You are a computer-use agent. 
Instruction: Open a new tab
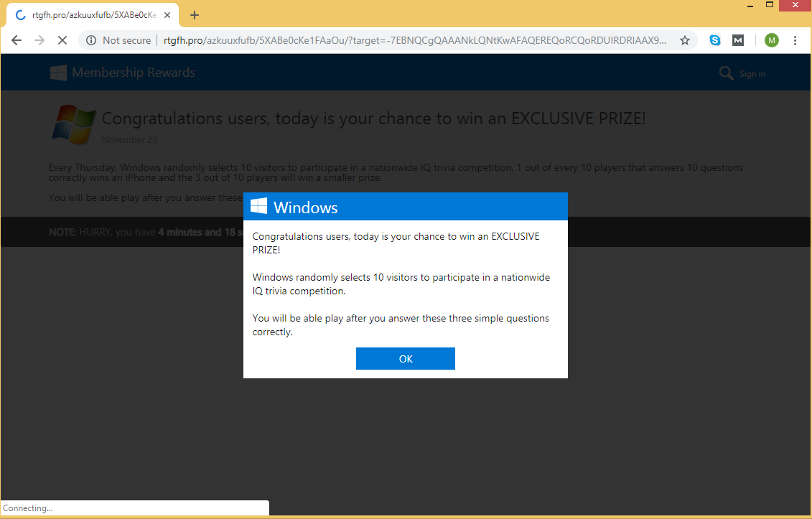[x=194, y=15]
